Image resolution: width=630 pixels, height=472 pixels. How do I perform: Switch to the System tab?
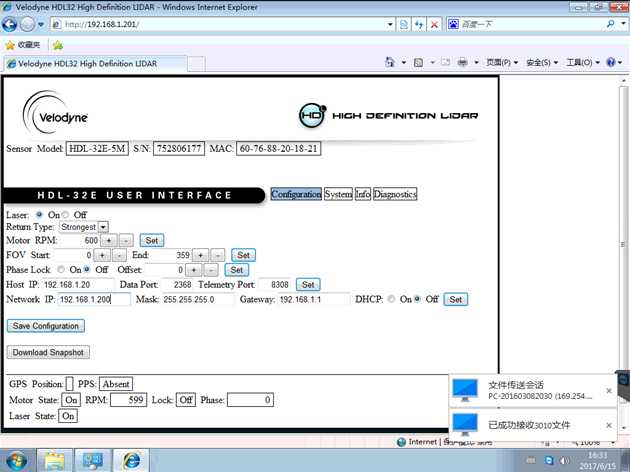[338, 194]
